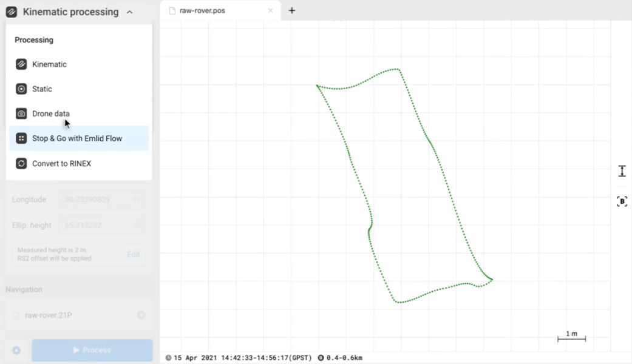Remove the raw-rover.21P navigation file
632x364 pixels.
point(141,315)
